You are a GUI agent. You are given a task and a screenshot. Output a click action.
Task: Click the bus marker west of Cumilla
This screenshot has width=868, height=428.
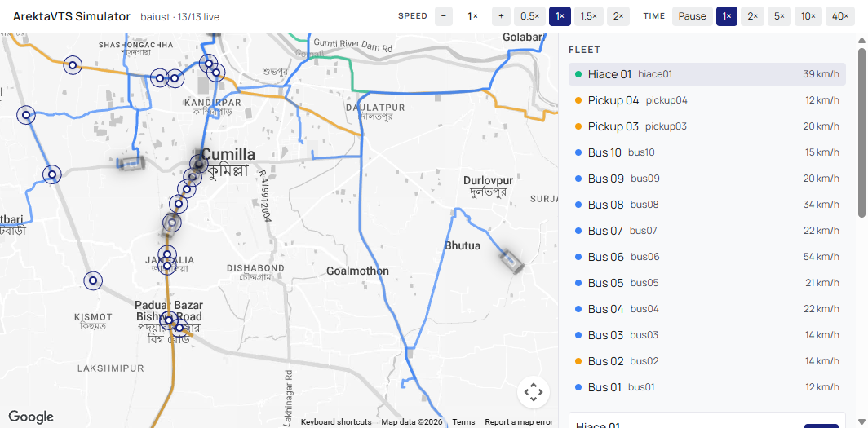(x=131, y=163)
